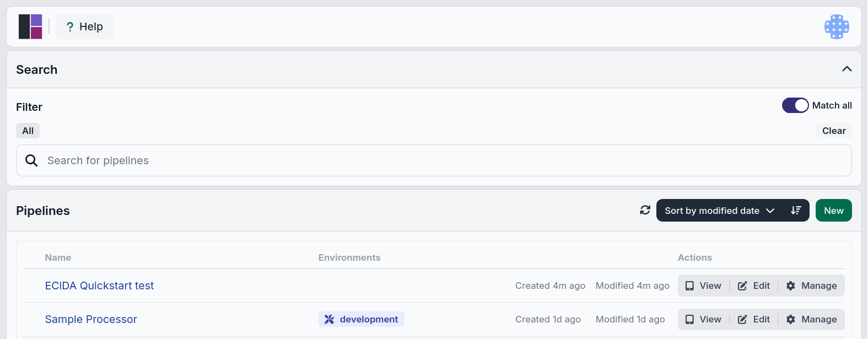
Task: Click the development environment tag
Action: point(362,319)
